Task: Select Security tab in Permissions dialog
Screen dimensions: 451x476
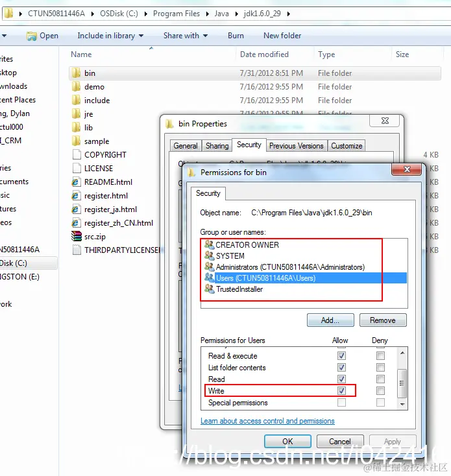Action: click(x=208, y=193)
